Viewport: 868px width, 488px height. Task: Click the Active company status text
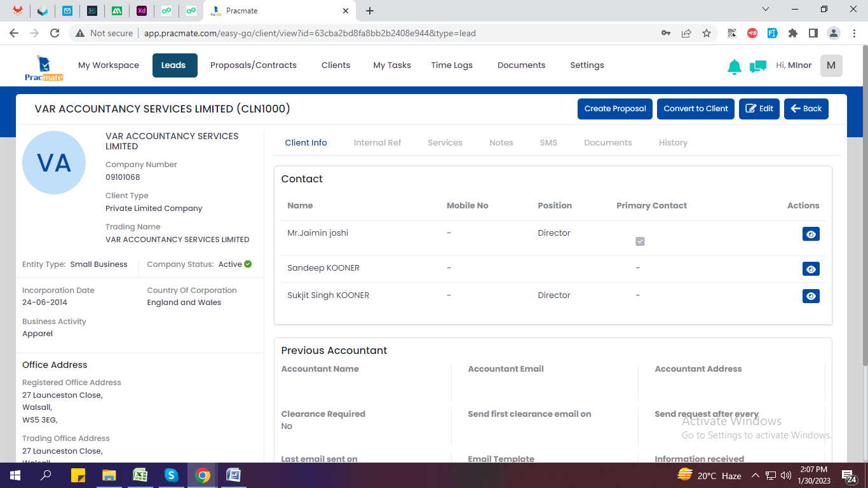230,264
